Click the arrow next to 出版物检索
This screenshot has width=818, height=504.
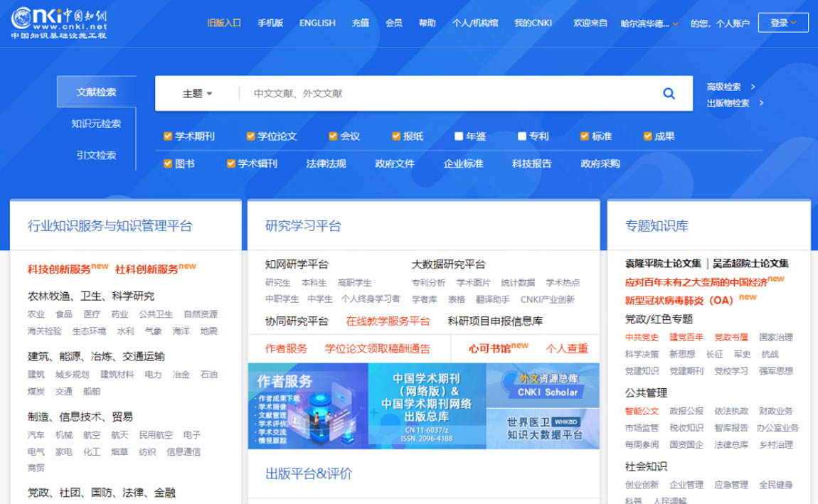761,103
